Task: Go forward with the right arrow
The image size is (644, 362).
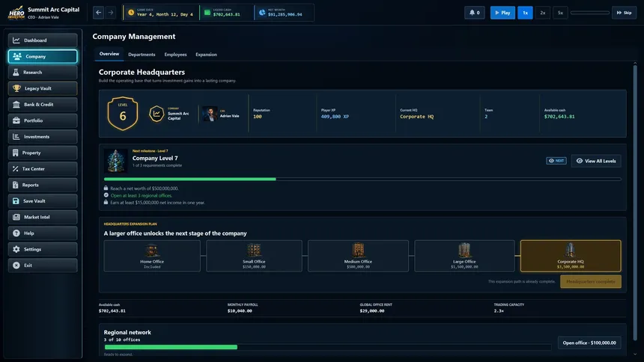Action: [111, 13]
